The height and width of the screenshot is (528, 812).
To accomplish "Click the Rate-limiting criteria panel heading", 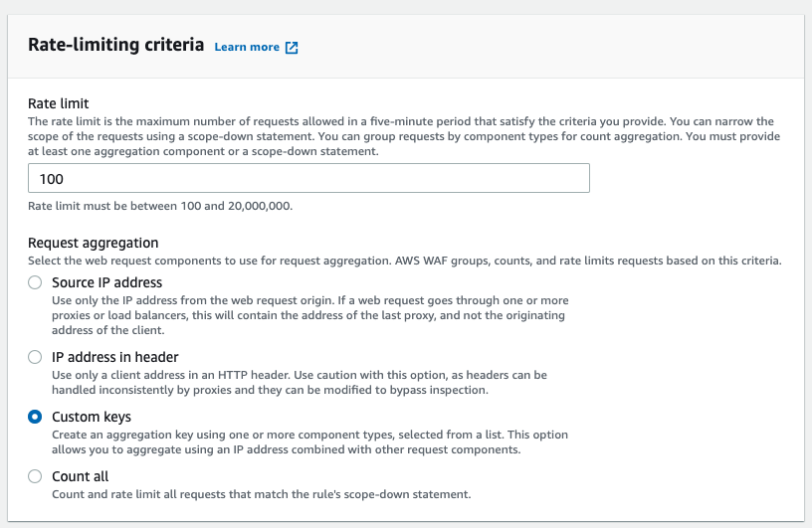I will (x=116, y=45).
